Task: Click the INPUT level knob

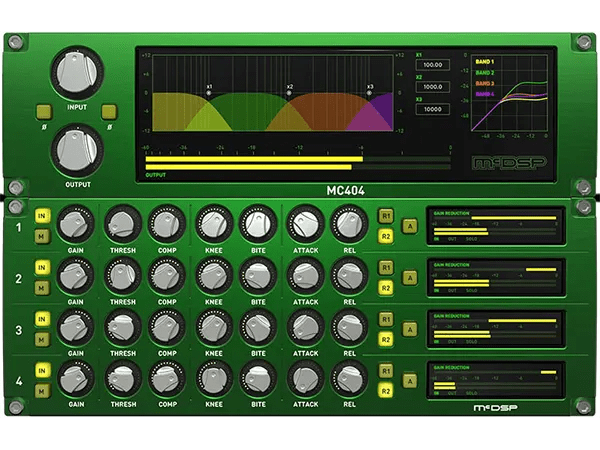Action: pos(77,73)
